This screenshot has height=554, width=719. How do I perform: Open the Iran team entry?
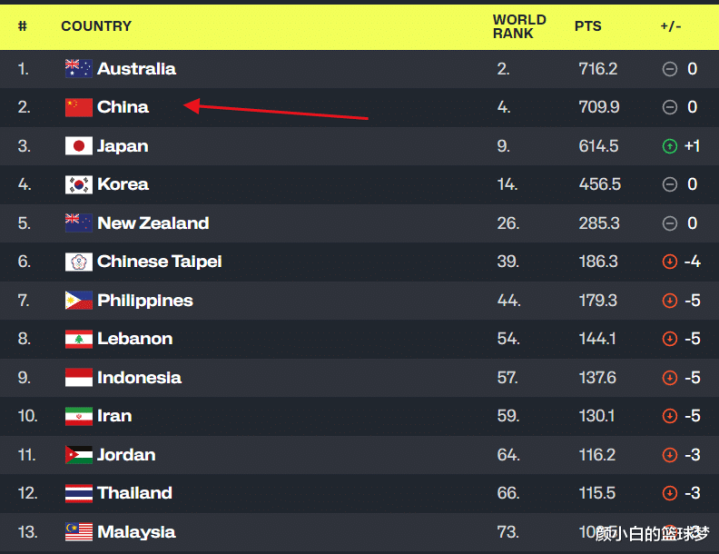(115, 416)
